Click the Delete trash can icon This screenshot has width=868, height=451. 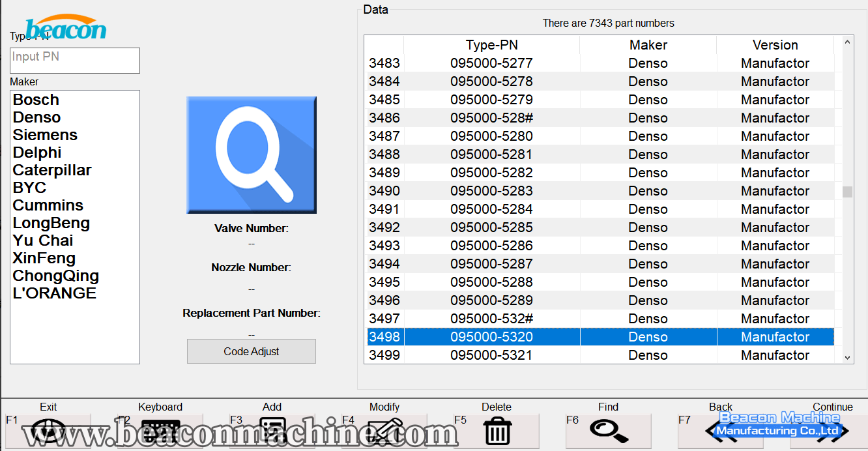497,431
